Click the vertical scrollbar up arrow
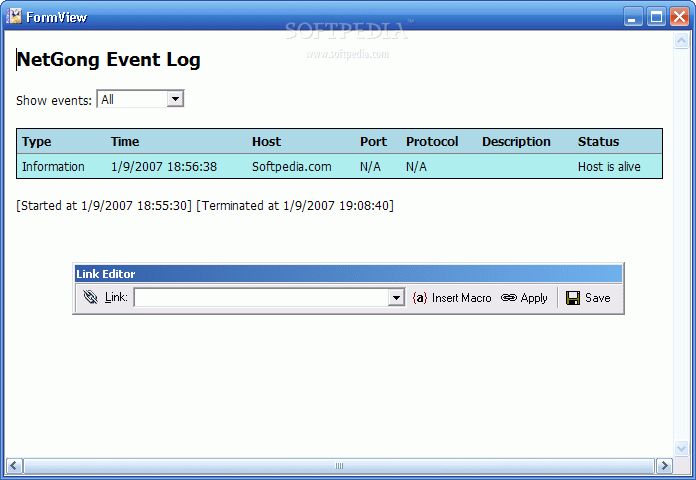Viewport: 696px width, 480px height. pos(681,41)
